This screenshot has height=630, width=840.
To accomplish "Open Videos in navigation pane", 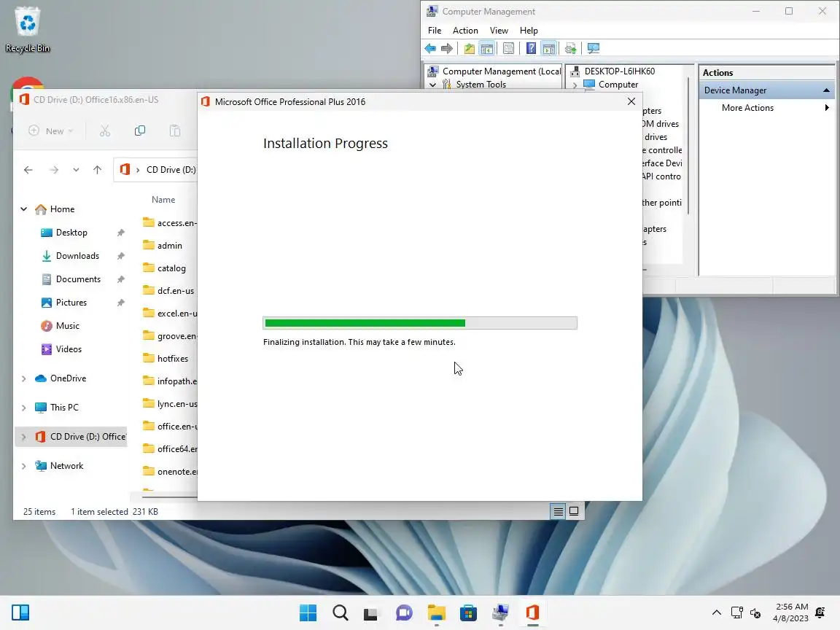I will point(69,349).
